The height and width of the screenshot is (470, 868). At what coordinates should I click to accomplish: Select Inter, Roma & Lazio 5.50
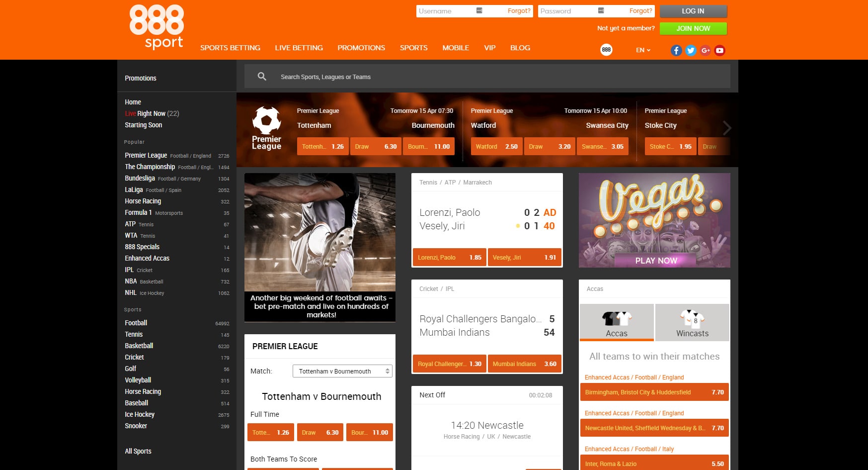pos(654,463)
